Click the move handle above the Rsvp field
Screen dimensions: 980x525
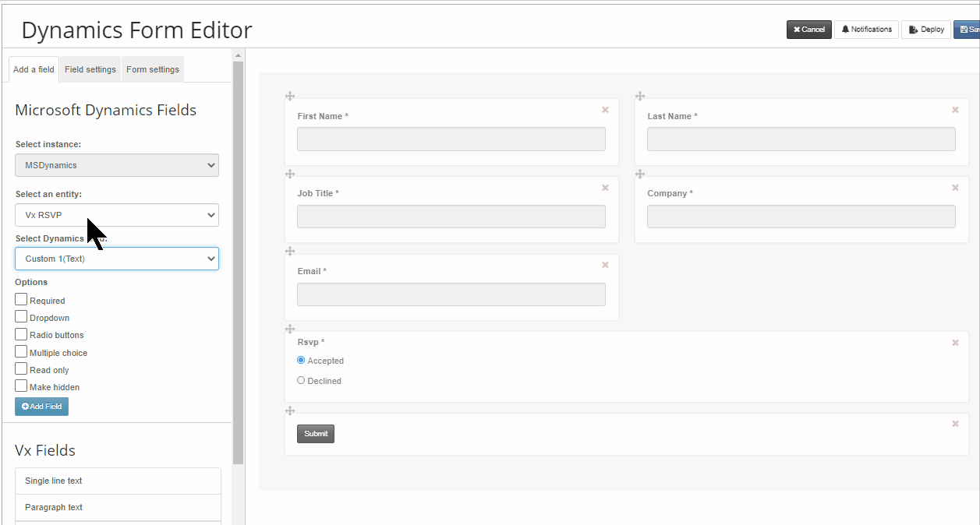pyautogui.click(x=290, y=329)
